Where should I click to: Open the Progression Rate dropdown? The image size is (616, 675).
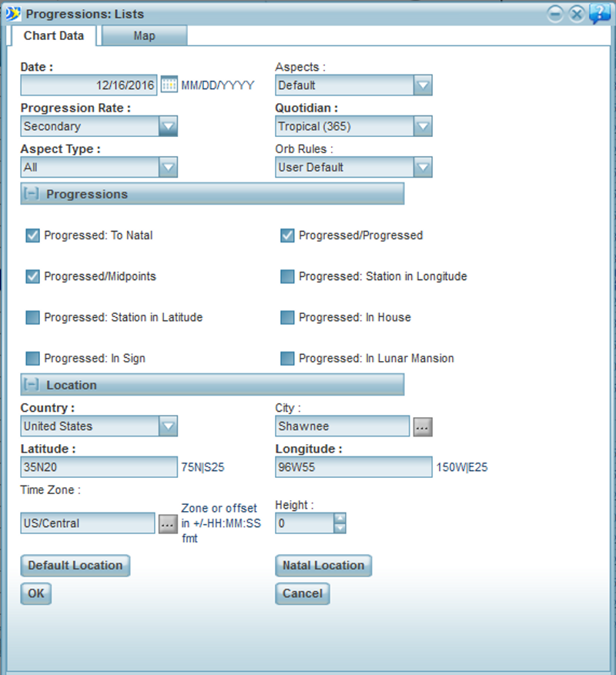tap(167, 126)
